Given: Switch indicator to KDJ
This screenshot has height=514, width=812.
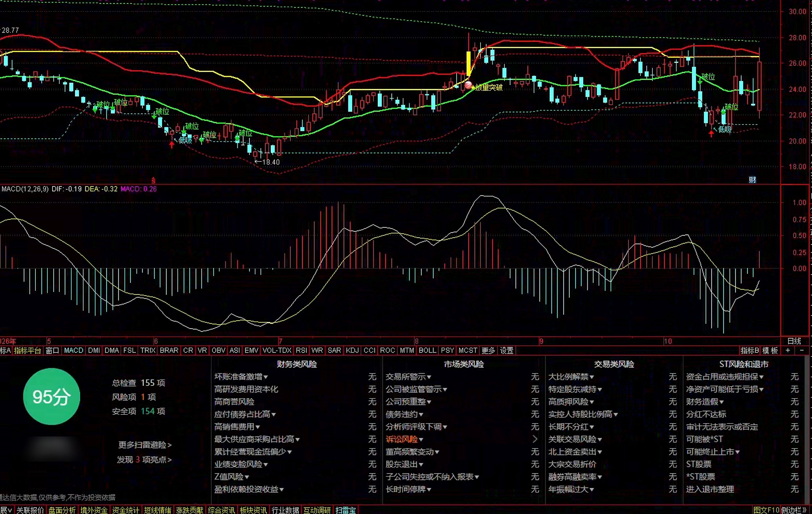Looking at the screenshot, I should 352,350.
